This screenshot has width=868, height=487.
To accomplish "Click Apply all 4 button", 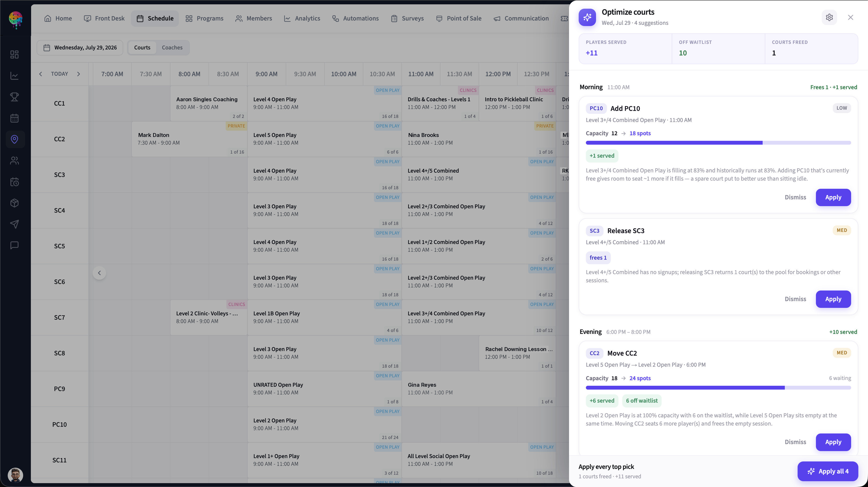I will coord(827,472).
